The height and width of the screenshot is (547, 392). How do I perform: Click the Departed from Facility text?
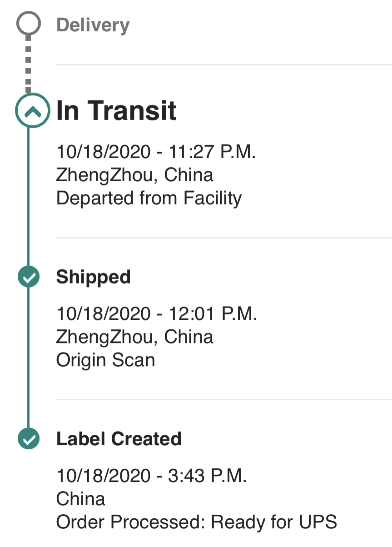(149, 198)
